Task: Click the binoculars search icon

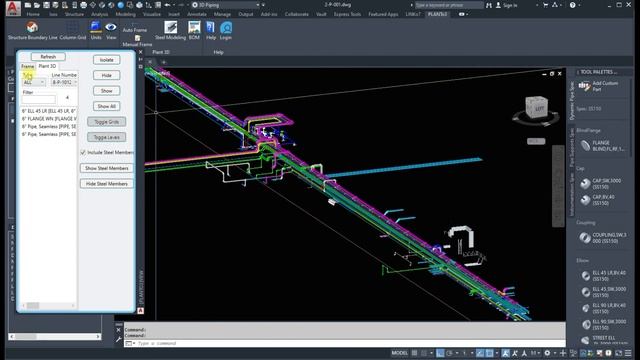Action: click(x=489, y=5)
